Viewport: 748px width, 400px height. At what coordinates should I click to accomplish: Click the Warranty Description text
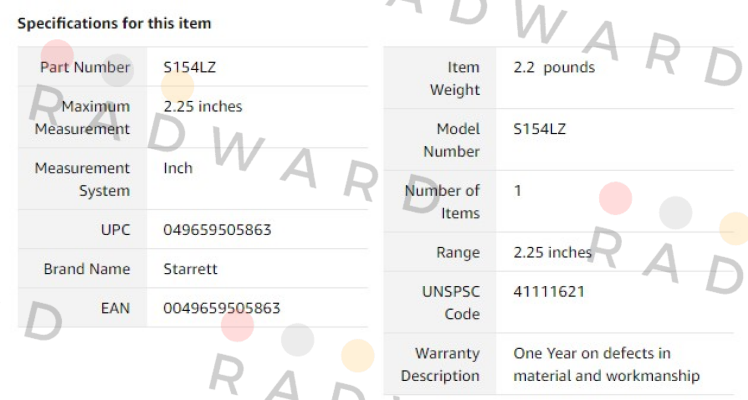[606, 364]
